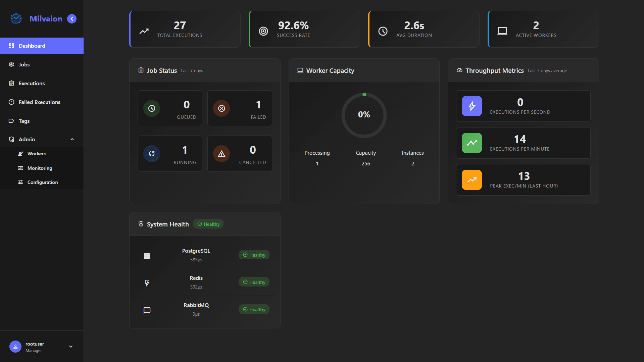Toggle the PostgreSQL Healthy status badge
The image size is (644, 362).
pyautogui.click(x=254, y=255)
